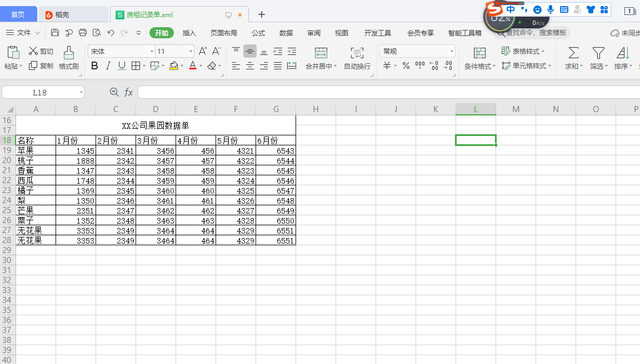
Task: Decrease font size with A- icon
Action: click(216, 51)
